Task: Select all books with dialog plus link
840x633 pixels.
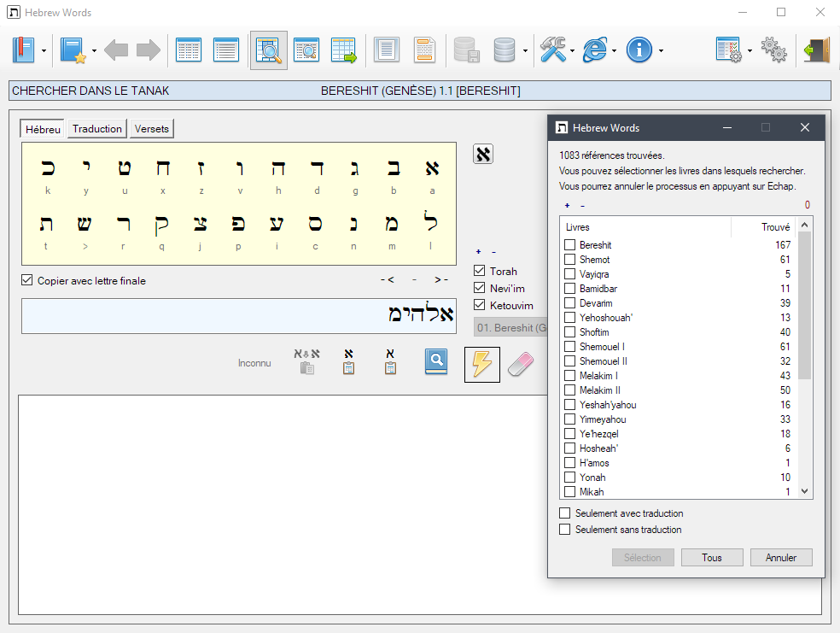Action: [568, 205]
